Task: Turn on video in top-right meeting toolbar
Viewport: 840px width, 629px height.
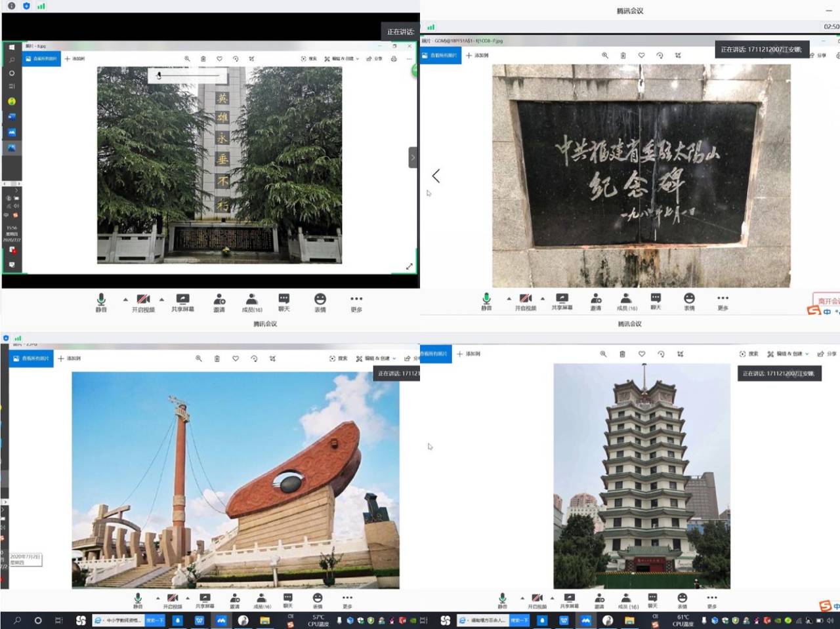Action: (x=525, y=300)
